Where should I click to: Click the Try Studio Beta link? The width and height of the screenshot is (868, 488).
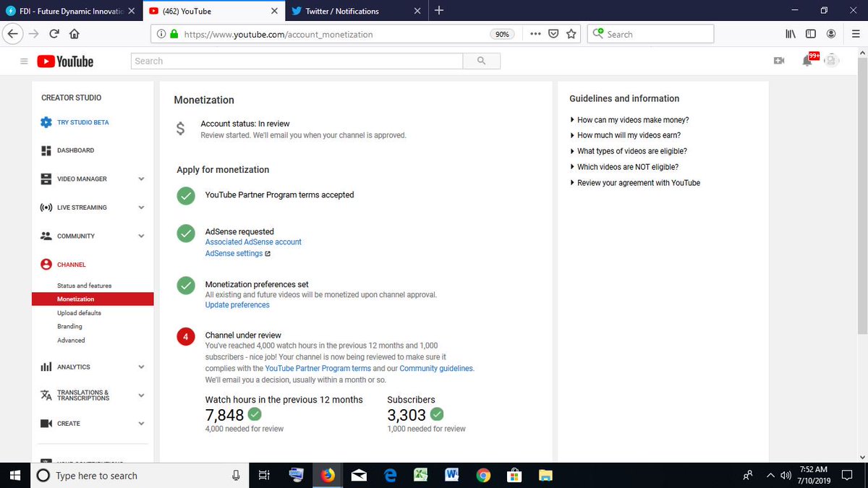click(82, 122)
